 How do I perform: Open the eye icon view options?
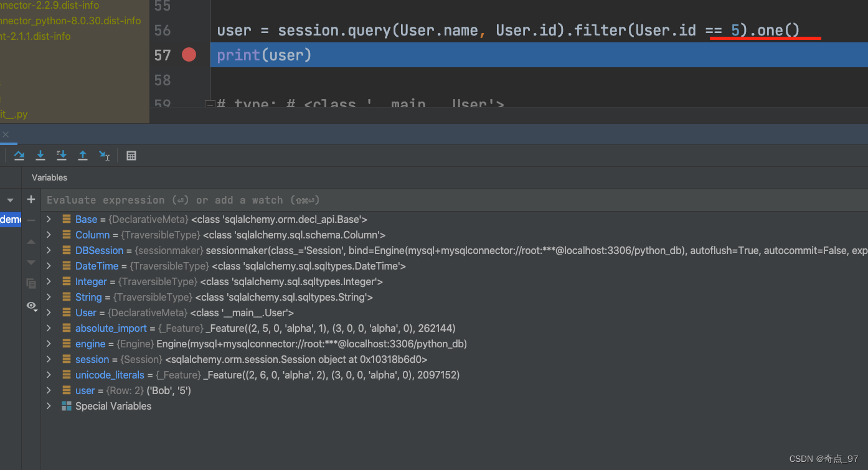31,306
